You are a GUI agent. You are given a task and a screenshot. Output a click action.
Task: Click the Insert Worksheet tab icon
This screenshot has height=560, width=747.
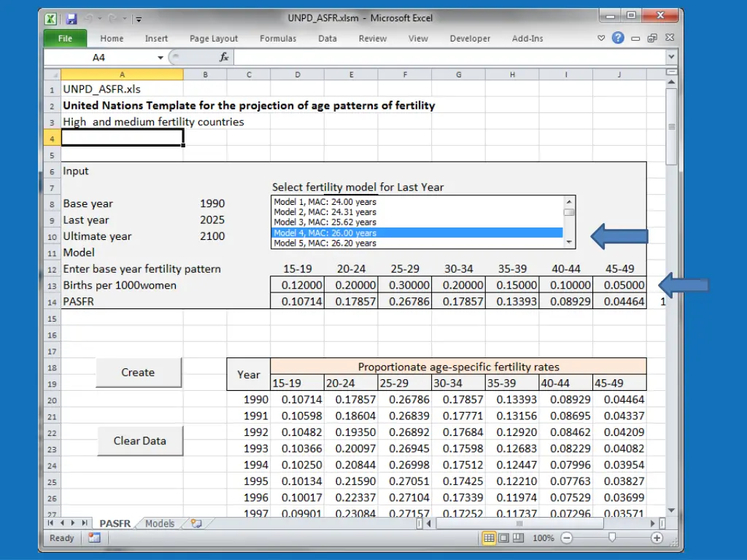point(195,524)
